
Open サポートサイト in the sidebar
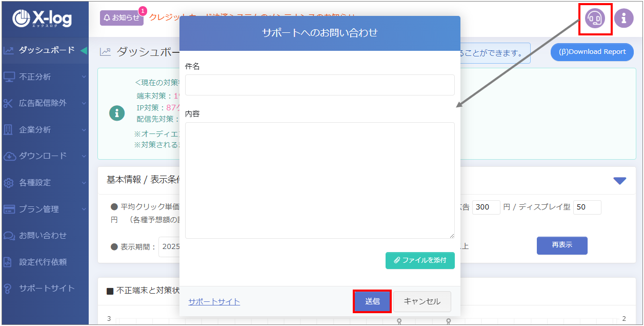(x=46, y=288)
